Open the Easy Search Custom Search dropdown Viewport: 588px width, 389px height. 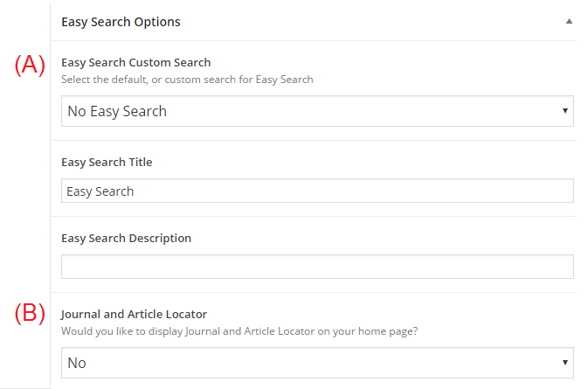316,111
